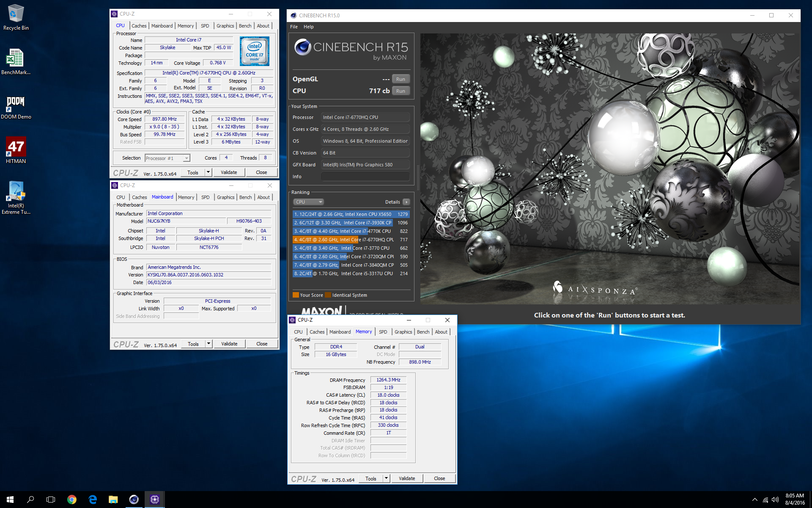The height and width of the screenshot is (508, 812).
Task: Select ranking row Core i5-3317U
Action: (351, 273)
